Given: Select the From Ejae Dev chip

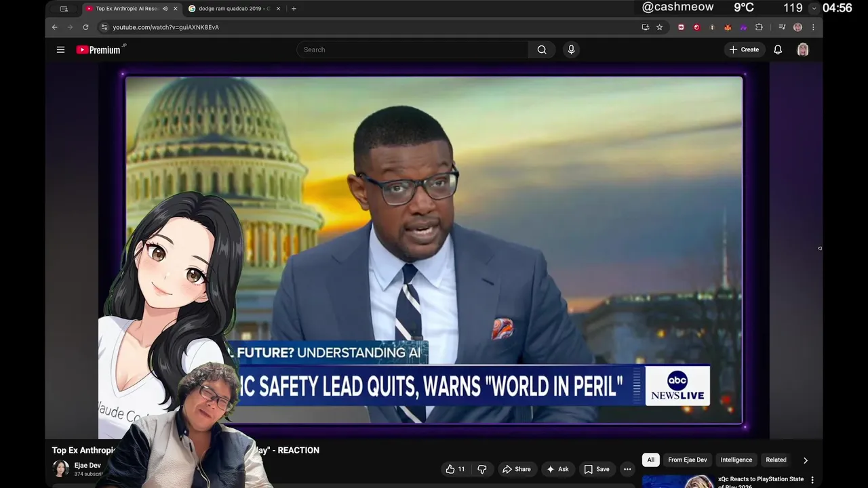Looking at the screenshot, I should pyautogui.click(x=688, y=460).
